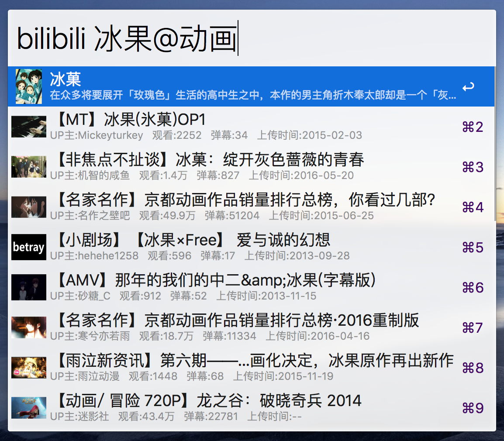Open 【AMV】那年的我们的中二 result
This screenshot has height=441, width=504.
pyautogui.click(x=251, y=287)
